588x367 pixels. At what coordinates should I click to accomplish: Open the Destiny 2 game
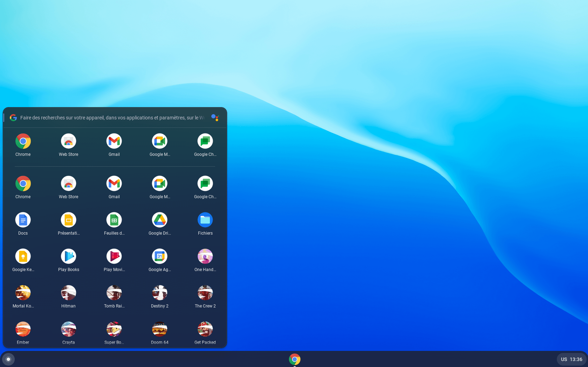(159, 292)
